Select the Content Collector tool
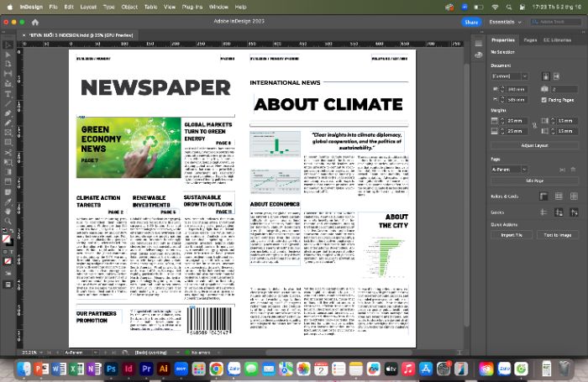Viewport: 588px width, 382px height. point(8,84)
